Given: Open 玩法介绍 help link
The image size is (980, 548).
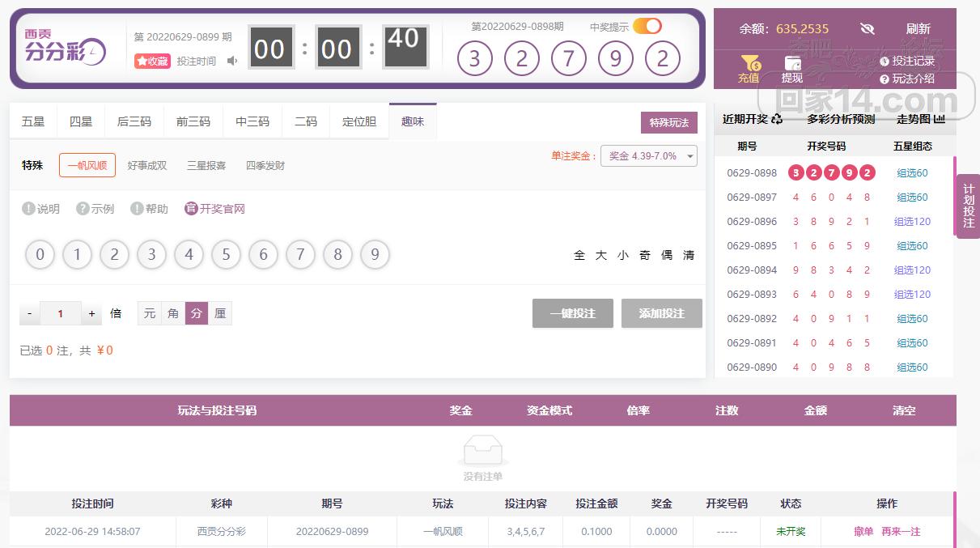Looking at the screenshot, I should pos(907,79).
